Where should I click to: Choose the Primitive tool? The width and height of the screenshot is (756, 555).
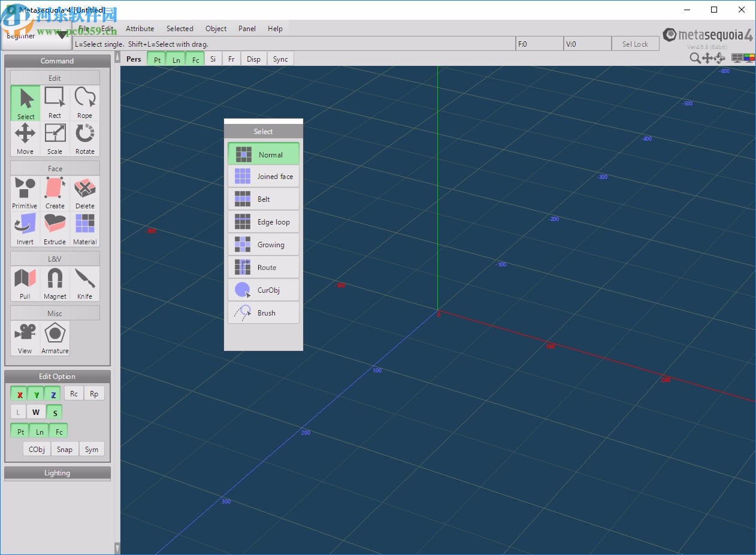coord(25,193)
